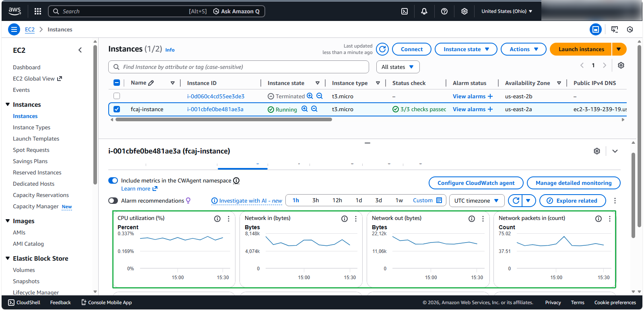Go to the next instances page
644x311 pixels.
click(605, 65)
